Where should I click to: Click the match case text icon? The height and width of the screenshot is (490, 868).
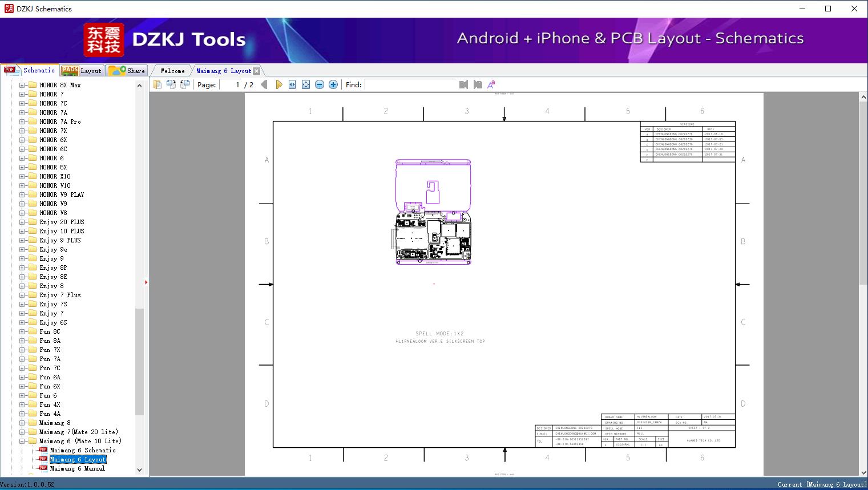[491, 84]
